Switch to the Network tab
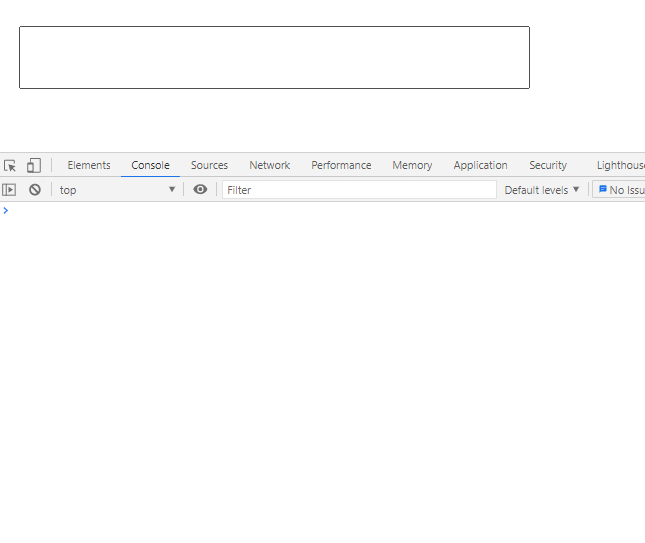This screenshot has height=543, width=645. (x=269, y=165)
